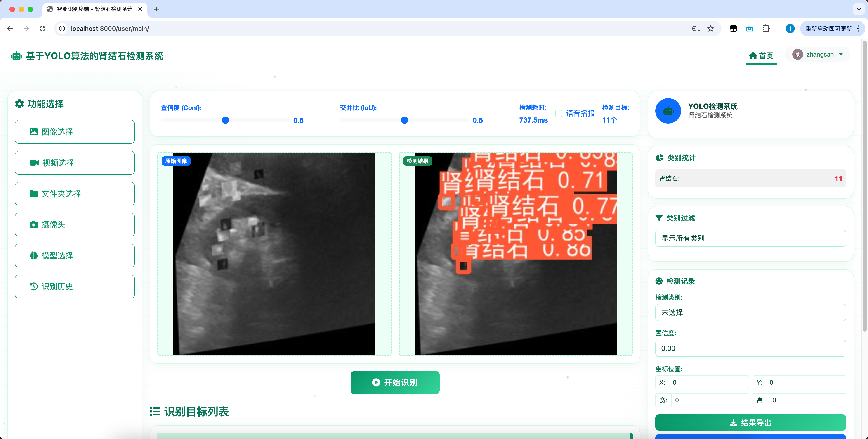Go back with browser back arrow
The width and height of the screenshot is (868, 439).
click(x=10, y=29)
